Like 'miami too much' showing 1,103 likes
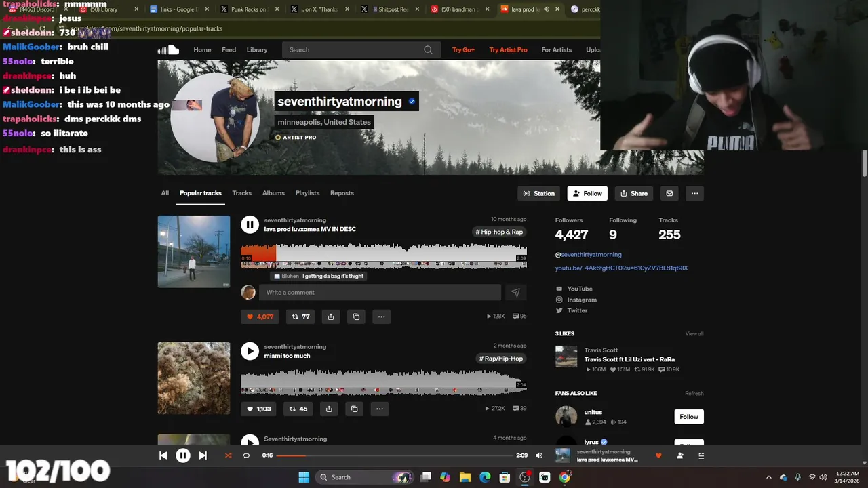 (x=258, y=409)
